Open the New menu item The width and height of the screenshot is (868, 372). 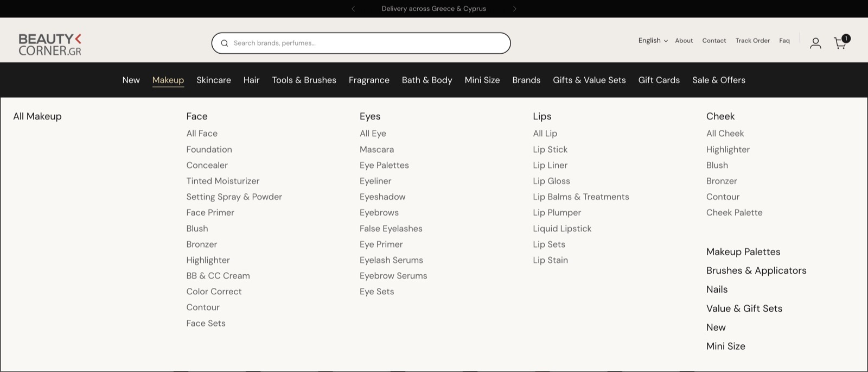[x=131, y=80]
